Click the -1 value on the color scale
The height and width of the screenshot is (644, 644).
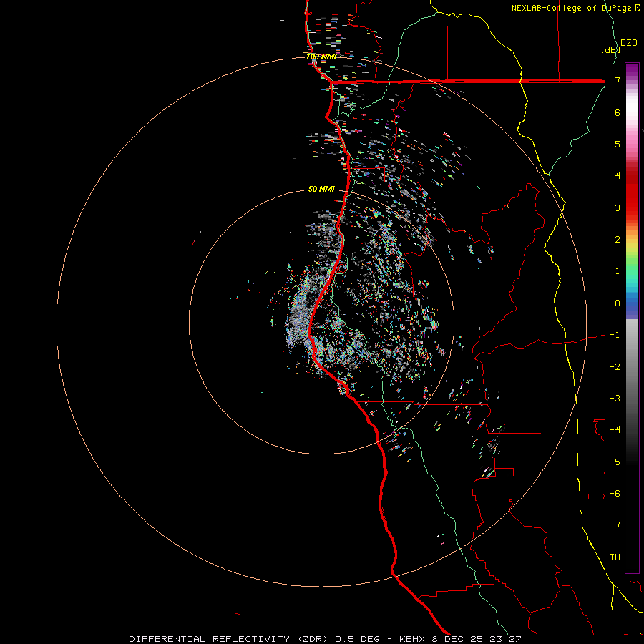click(x=615, y=335)
